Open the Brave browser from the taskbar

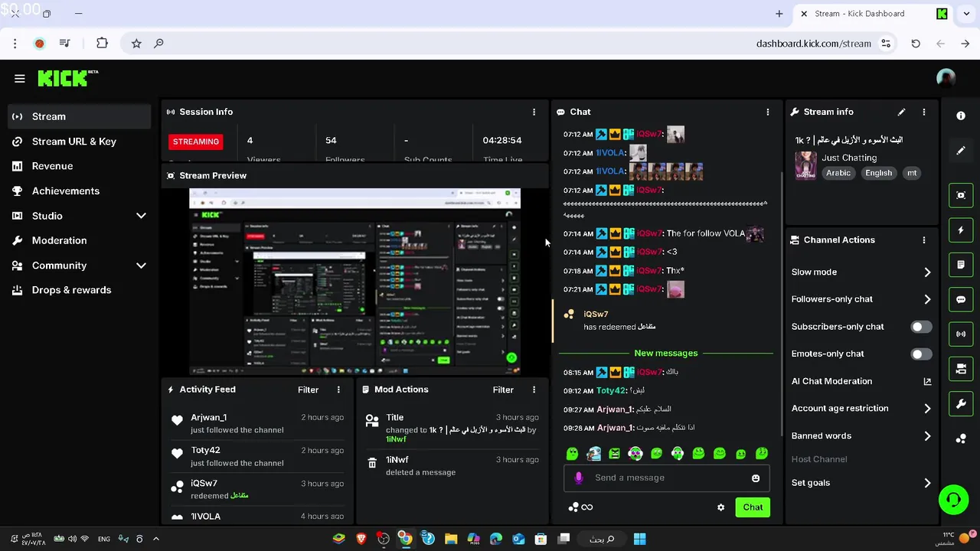[x=361, y=539]
